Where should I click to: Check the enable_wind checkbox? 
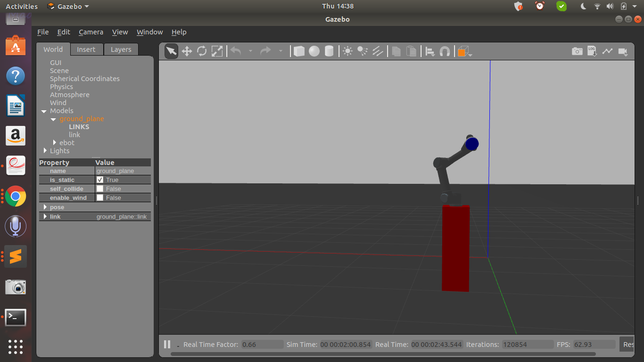click(x=99, y=197)
